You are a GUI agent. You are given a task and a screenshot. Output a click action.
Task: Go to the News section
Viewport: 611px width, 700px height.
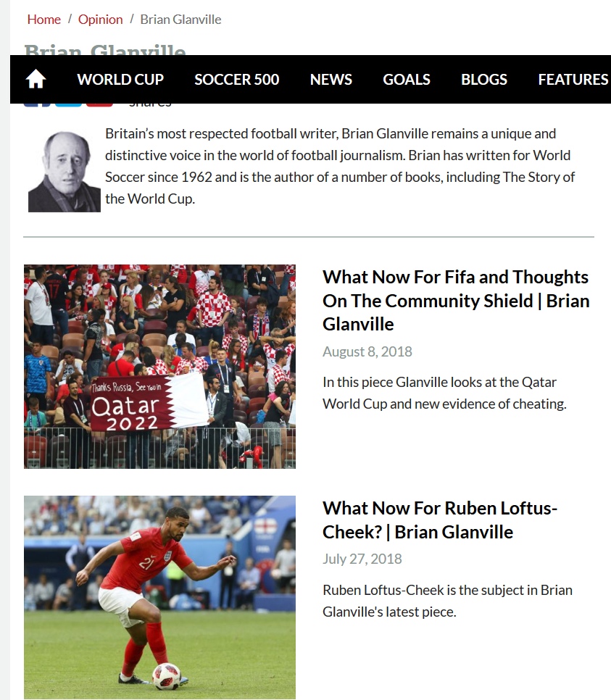(331, 80)
